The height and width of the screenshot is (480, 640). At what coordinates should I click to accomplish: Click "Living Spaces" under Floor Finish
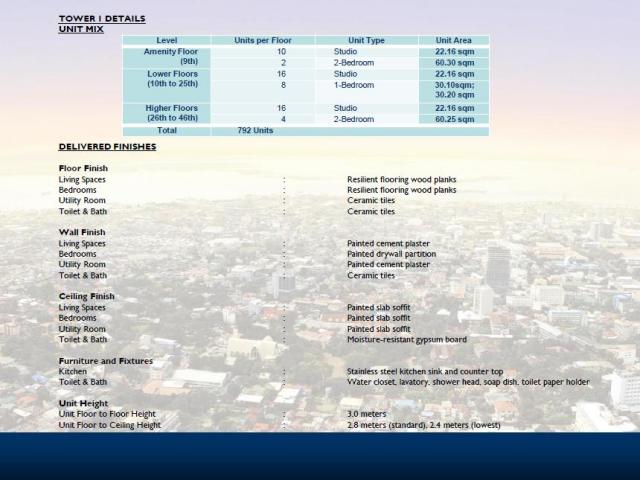[x=82, y=180]
